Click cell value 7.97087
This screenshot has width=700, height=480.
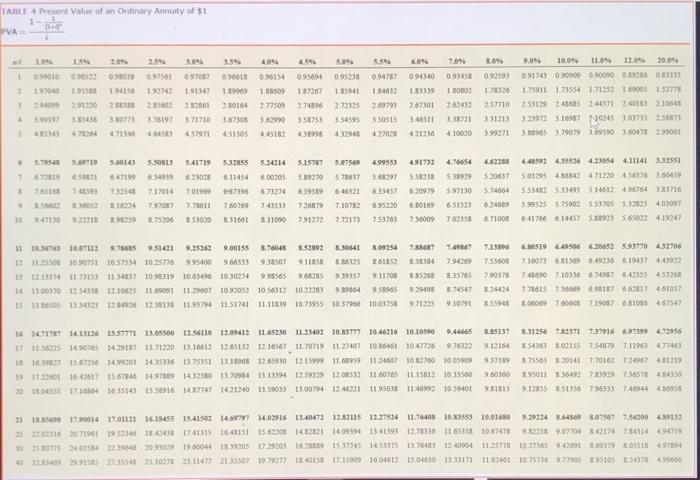point(160,205)
